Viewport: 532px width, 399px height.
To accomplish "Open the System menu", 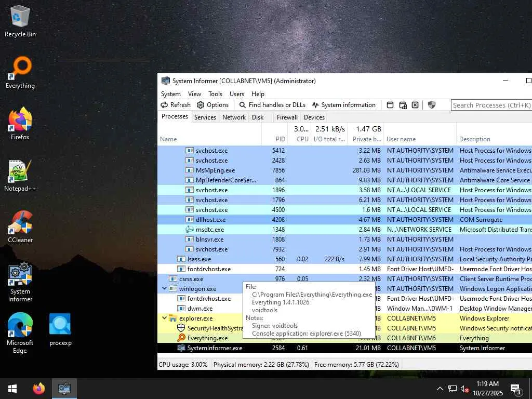I will click(x=170, y=94).
